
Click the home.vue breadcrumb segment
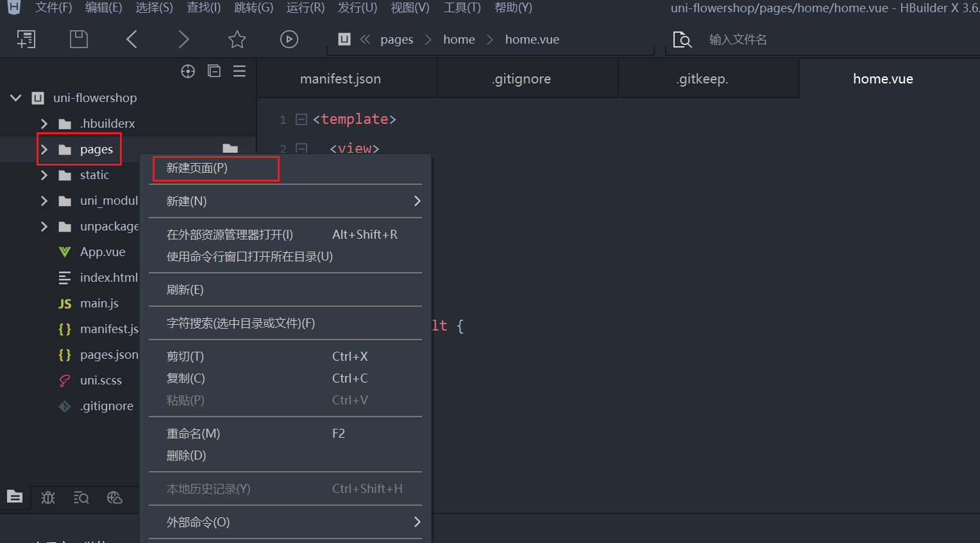[532, 39]
